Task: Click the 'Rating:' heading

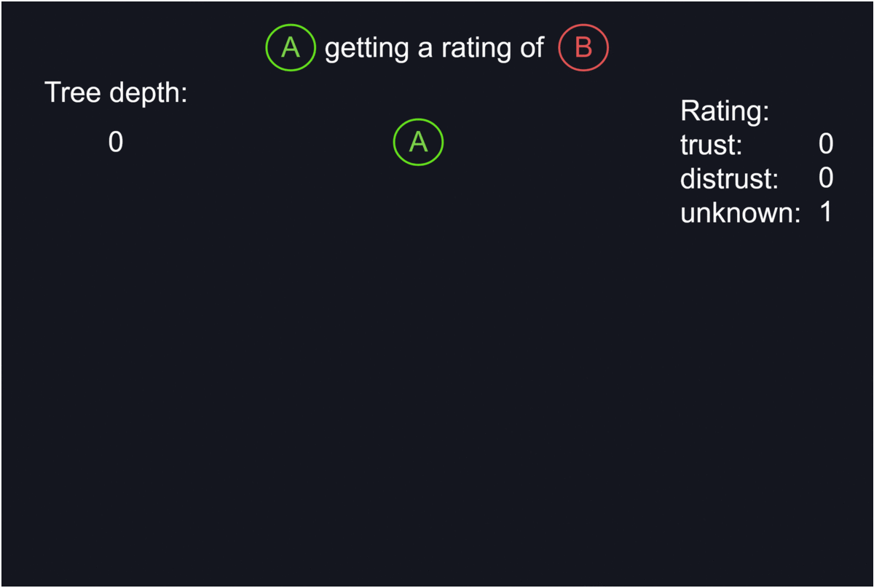Action: [725, 111]
